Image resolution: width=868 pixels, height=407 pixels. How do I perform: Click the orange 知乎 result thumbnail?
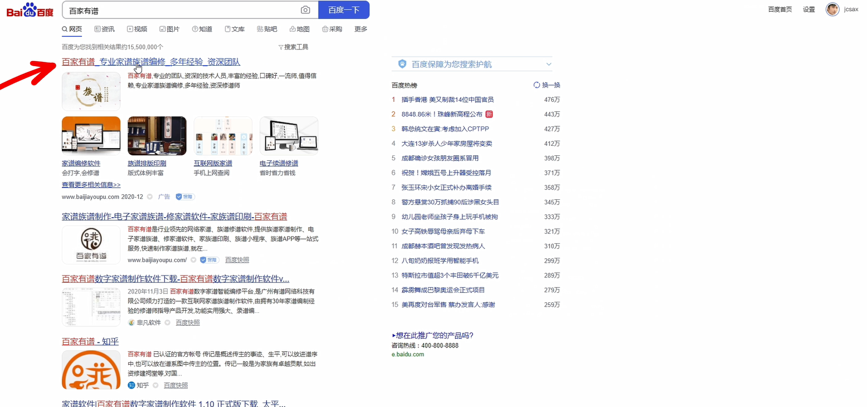click(x=91, y=370)
